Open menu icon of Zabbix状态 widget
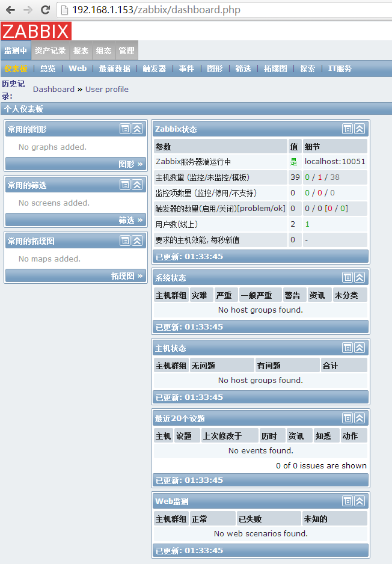This screenshot has width=392, height=564. point(348,129)
